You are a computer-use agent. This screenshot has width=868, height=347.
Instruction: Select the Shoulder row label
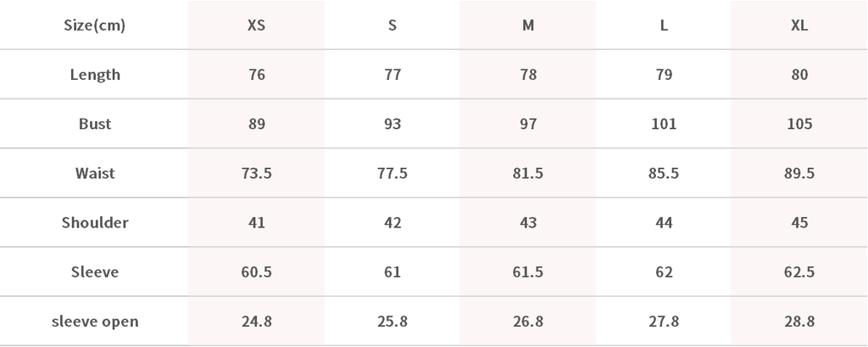(x=95, y=222)
